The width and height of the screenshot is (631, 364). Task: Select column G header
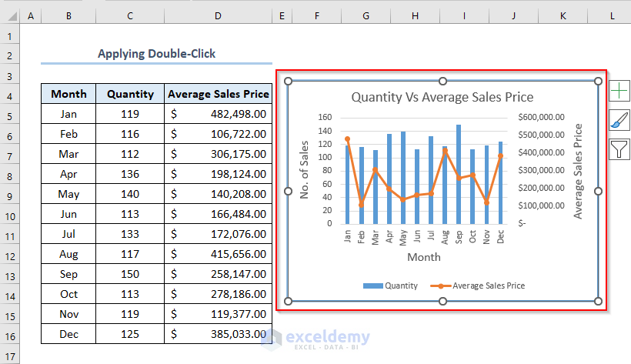[x=366, y=16]
